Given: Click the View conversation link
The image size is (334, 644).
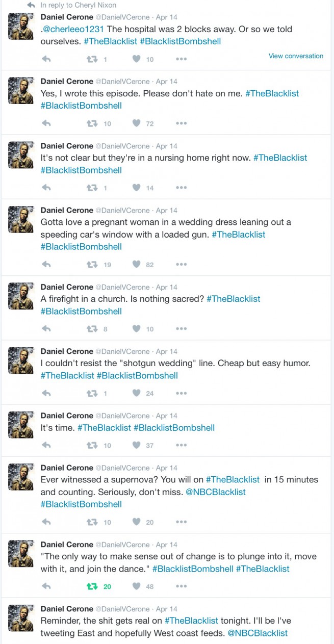Looking at the screenshot, I should (296, 56).
